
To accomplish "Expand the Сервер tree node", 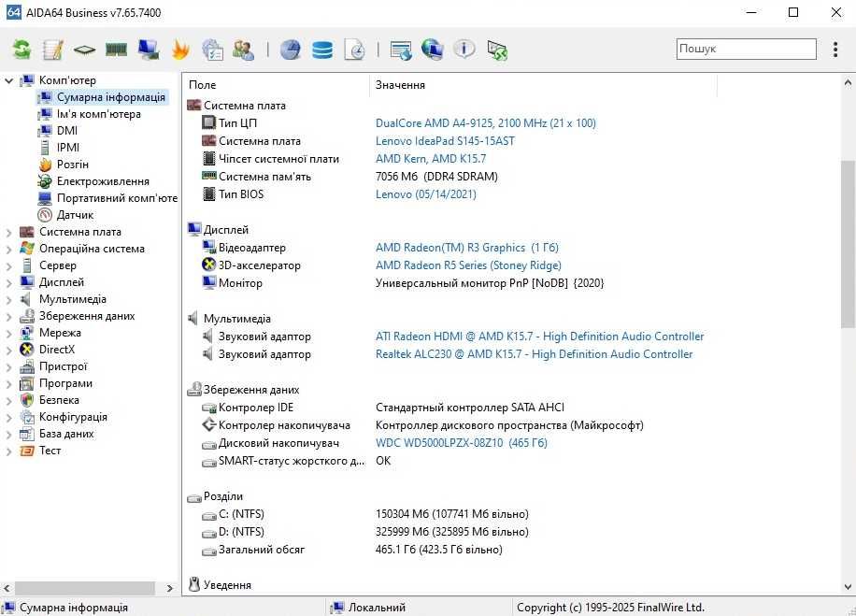I will tap(8, 266).
